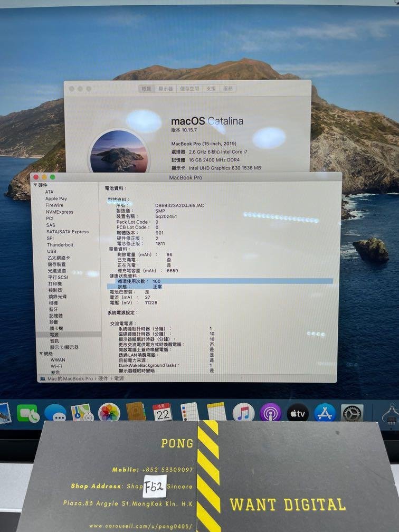Click 電源 in the bottom path bar
The width and height of the screenshot is (399, 532).
[119, 378]
